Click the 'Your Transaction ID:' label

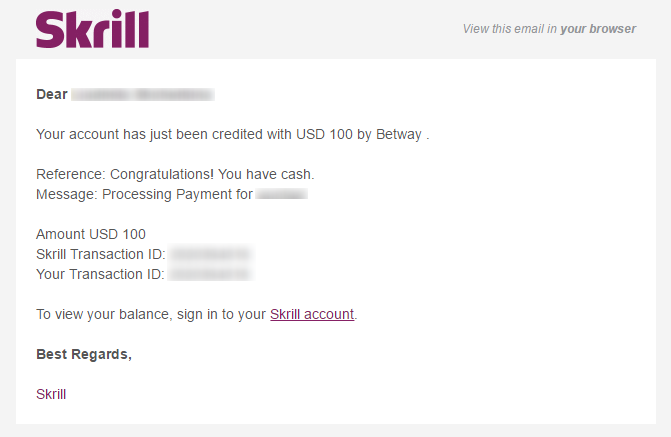pos(100,273)
